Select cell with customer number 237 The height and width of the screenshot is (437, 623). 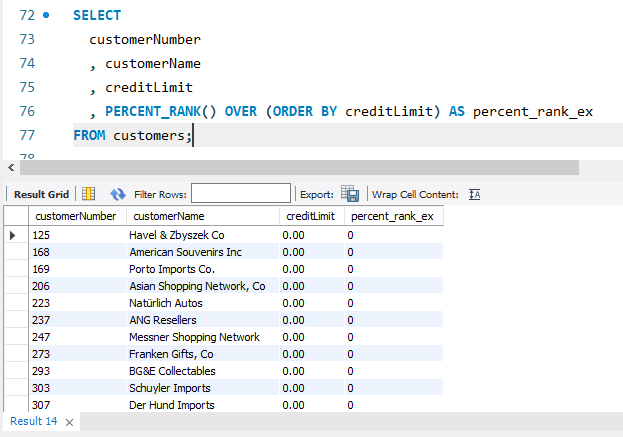pyautogui.click(x=77, y=320)
